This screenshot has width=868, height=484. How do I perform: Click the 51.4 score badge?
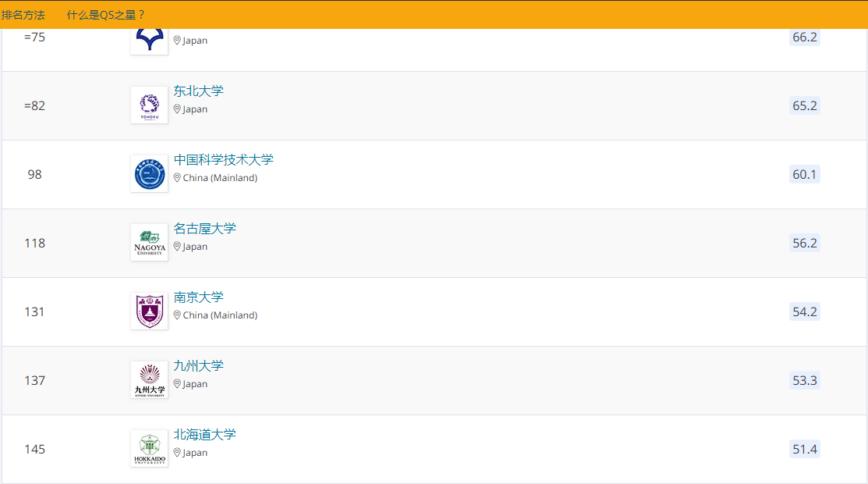click(804, 450)
